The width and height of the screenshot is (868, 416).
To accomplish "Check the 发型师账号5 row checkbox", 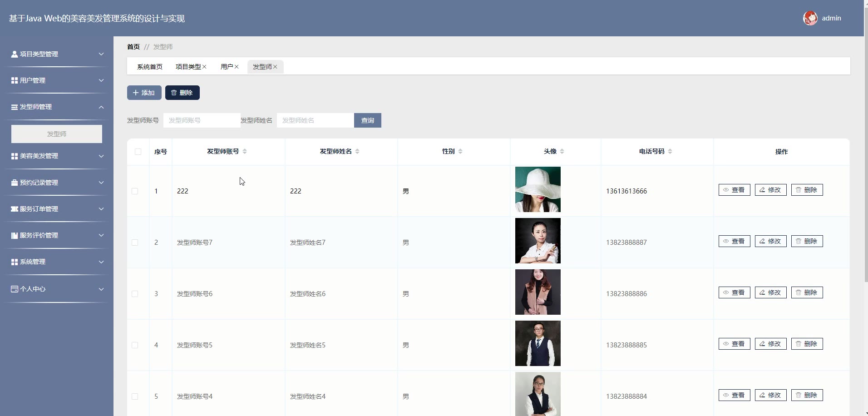I will coord(135,345).
